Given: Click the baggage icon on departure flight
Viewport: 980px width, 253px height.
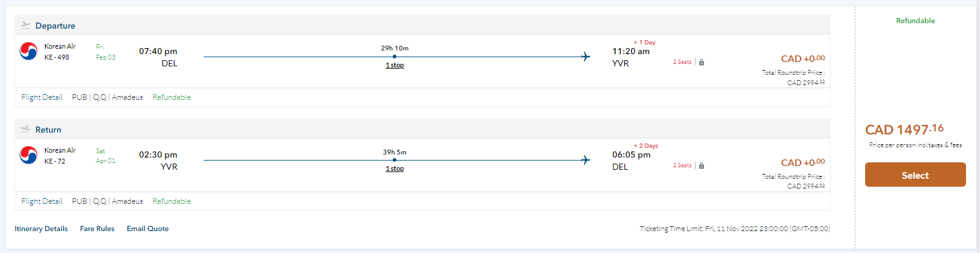Looking at the screenshot, I should tap(702, 62).
